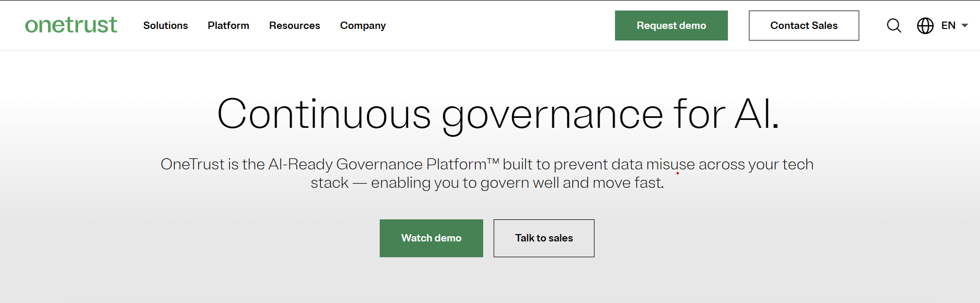The image size is (980, 303).
Task: Open the Solutions menu
Action: 165,25
